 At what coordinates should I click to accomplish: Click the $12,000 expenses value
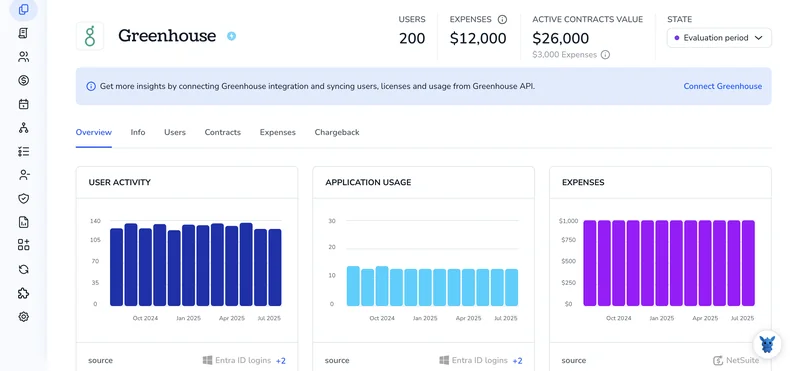pos(478,38)
